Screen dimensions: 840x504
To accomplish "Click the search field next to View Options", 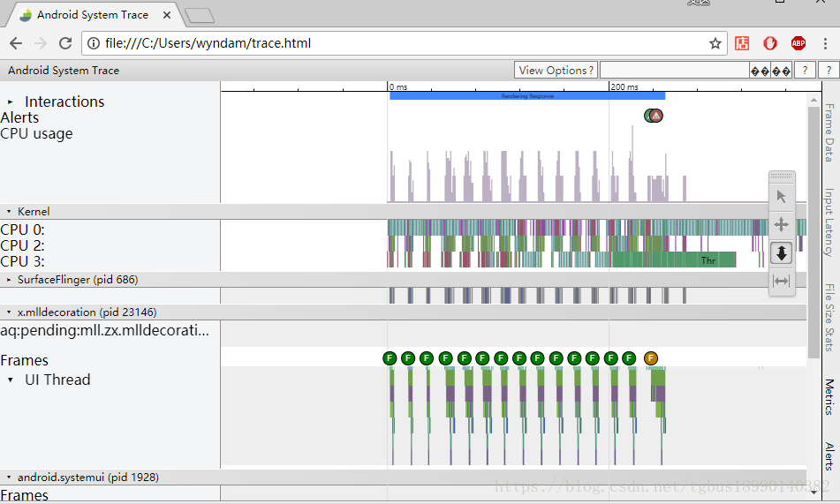I will (x=674, y=70).
